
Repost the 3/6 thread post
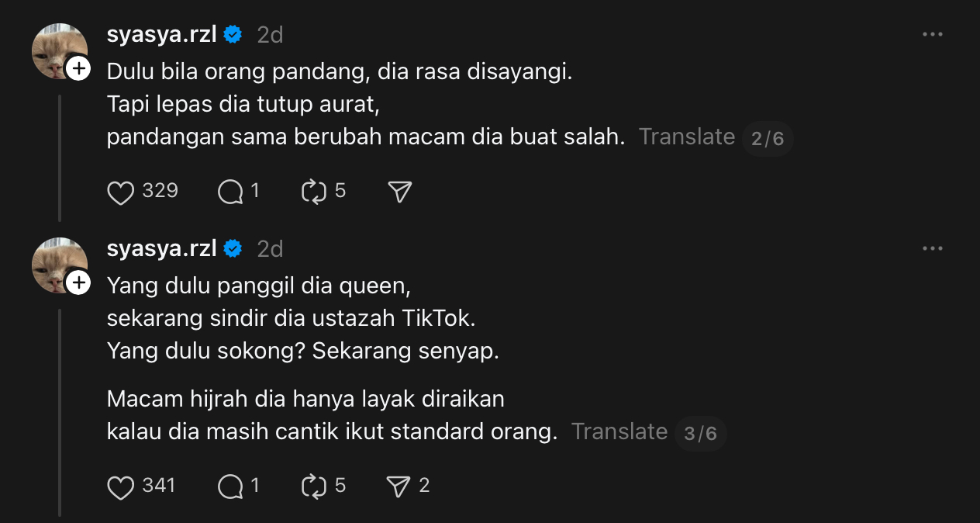[314, 487]
